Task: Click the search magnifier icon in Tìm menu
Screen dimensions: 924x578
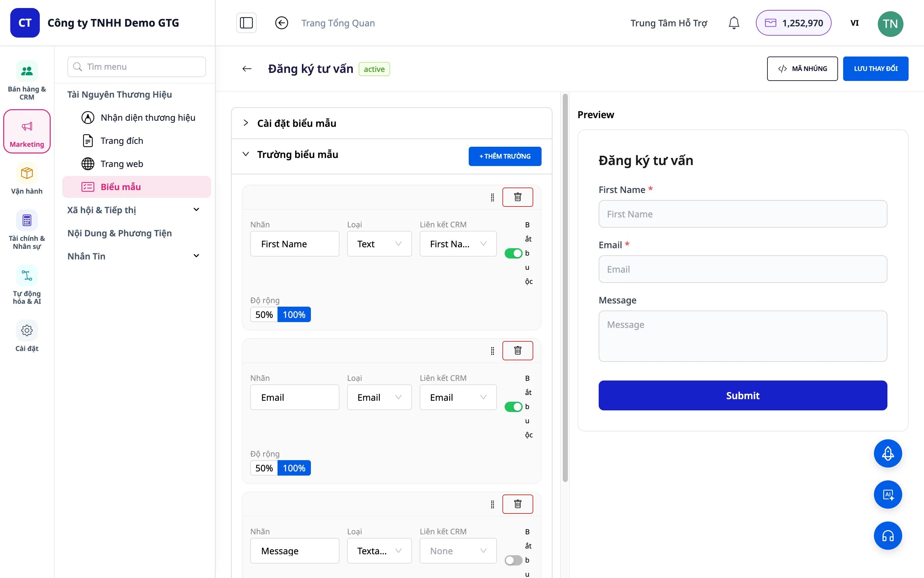Action: point(78,67)
